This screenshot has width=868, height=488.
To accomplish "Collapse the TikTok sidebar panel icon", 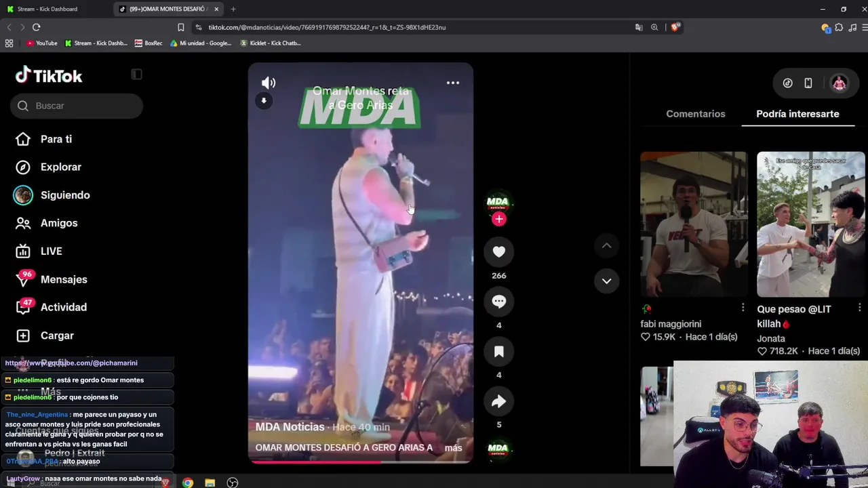I will 136,75.
